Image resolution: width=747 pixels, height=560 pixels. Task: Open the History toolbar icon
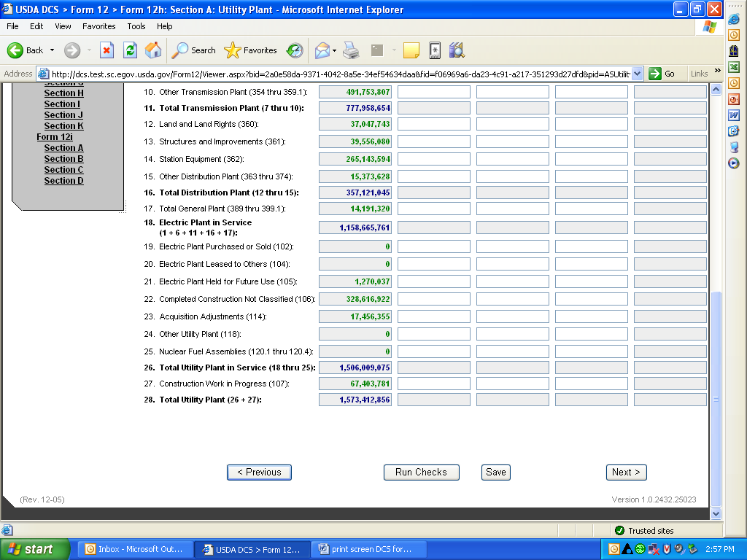tap(295, 50)
